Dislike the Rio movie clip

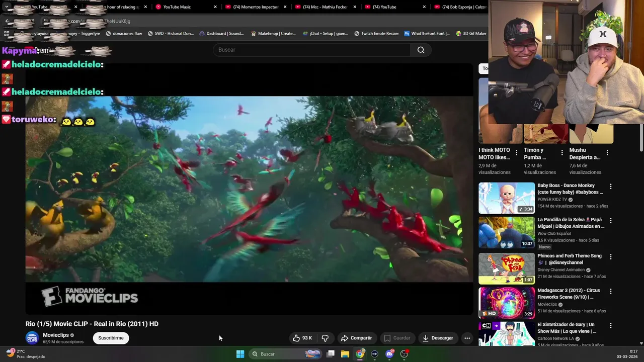click(325, 338)
